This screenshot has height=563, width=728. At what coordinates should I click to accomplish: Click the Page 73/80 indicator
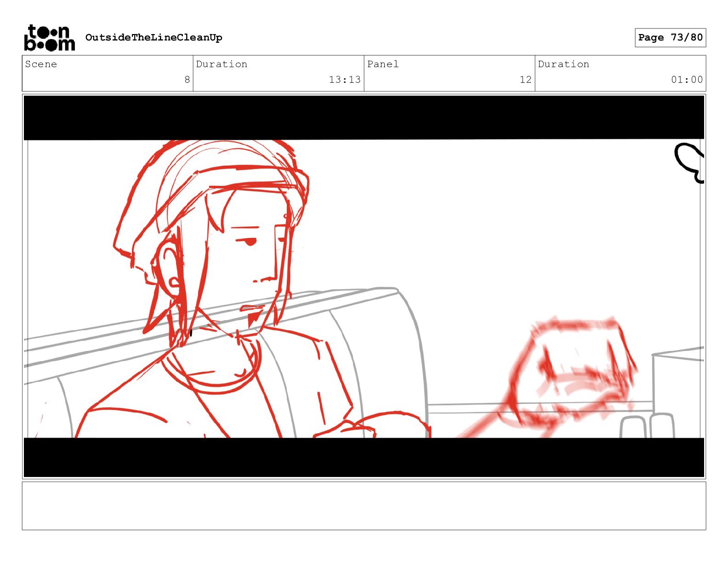coord(670,38)
